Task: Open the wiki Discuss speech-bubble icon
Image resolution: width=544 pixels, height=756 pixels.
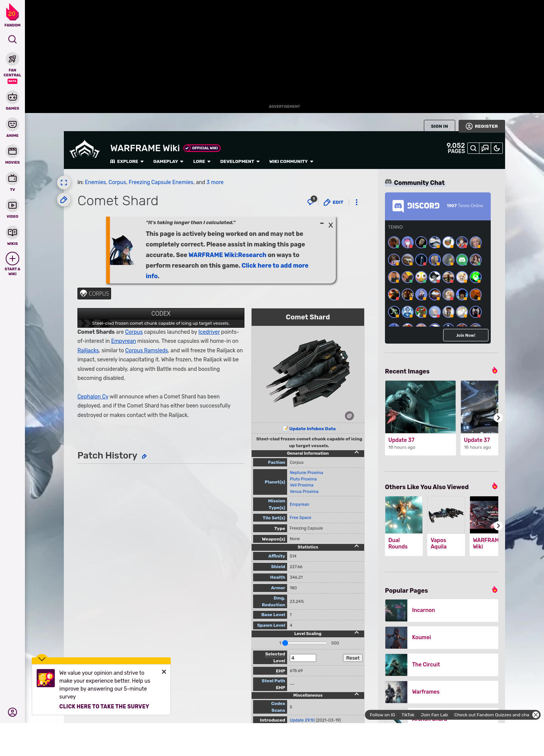Action: tap(485, 148)
